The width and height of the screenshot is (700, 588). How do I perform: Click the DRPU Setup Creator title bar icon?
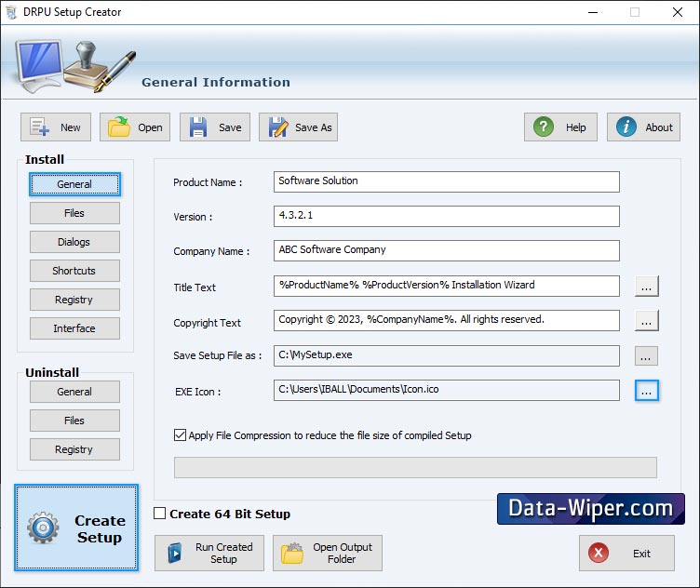(11, 12)
